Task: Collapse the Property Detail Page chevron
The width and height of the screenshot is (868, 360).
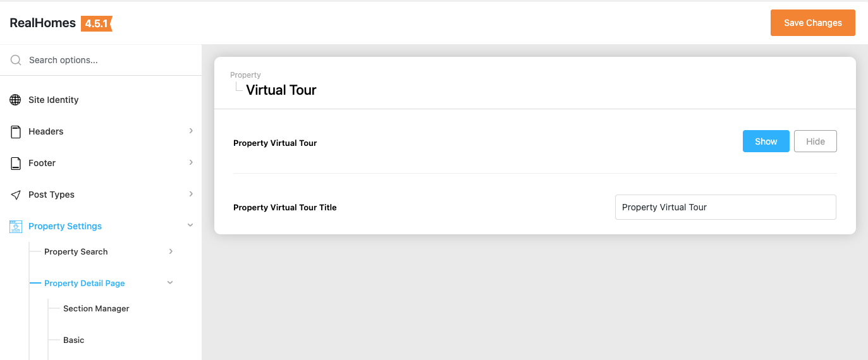Action: click(x=170, y=283)
